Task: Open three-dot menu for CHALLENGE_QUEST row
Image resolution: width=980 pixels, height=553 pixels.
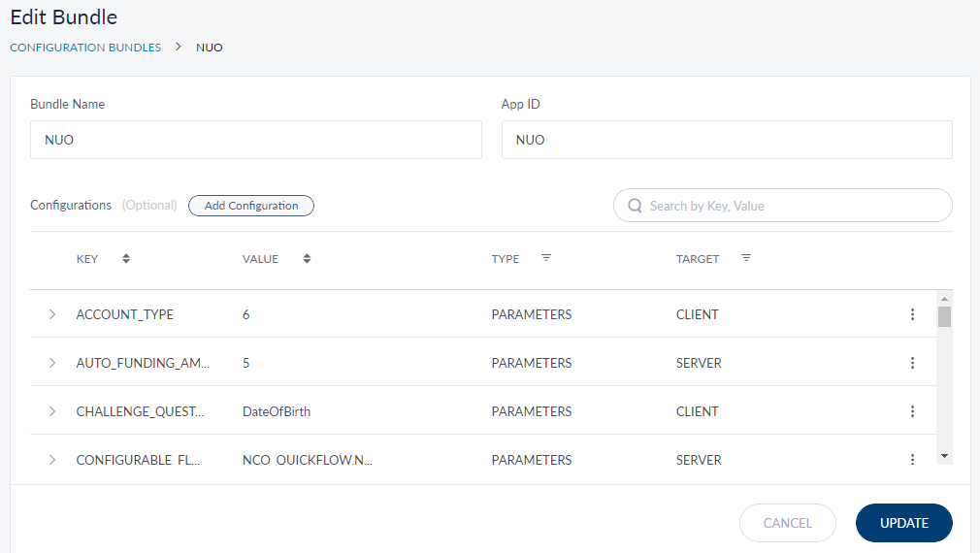Action: tap(912, 411)
